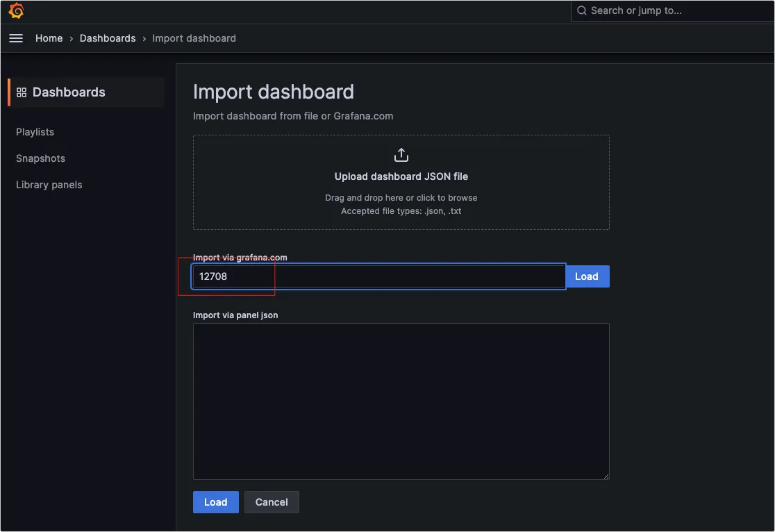Viewport: 775px width, 532px height.
Task: Click into the Import via panel json textarea
Action: tap(401, 401)
